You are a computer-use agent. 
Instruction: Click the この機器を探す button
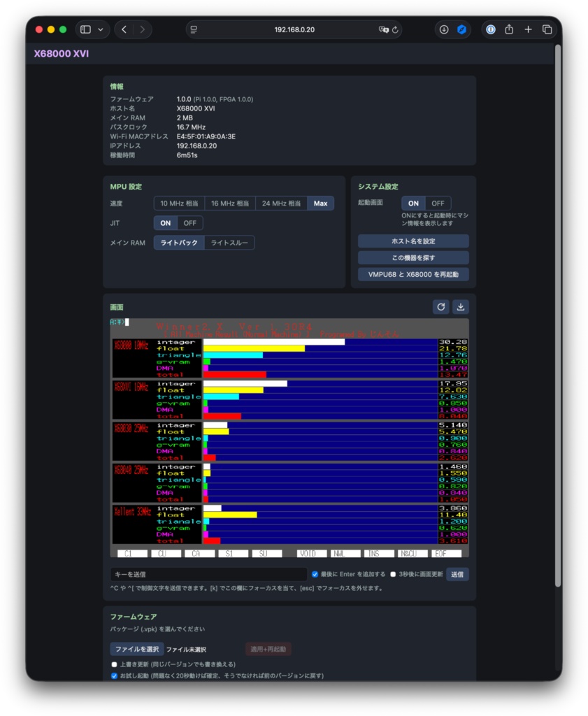[413, 258]
